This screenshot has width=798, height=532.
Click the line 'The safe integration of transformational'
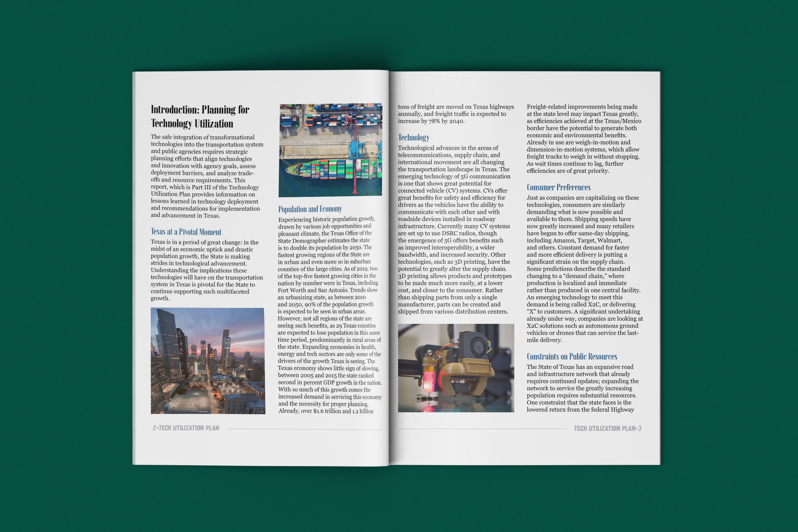click(202, 137)
